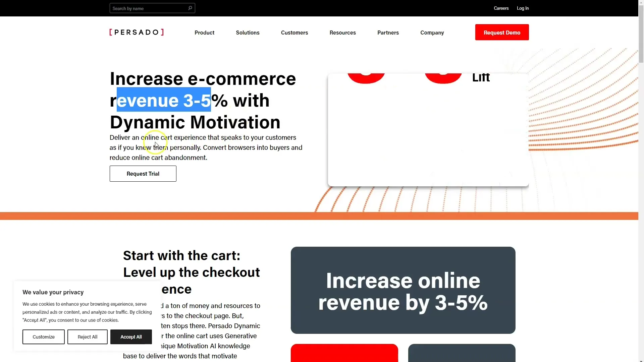Viewport: 644px width, 362px height.
Task: Click the Partners menu item
Action: tap(388, 32)
